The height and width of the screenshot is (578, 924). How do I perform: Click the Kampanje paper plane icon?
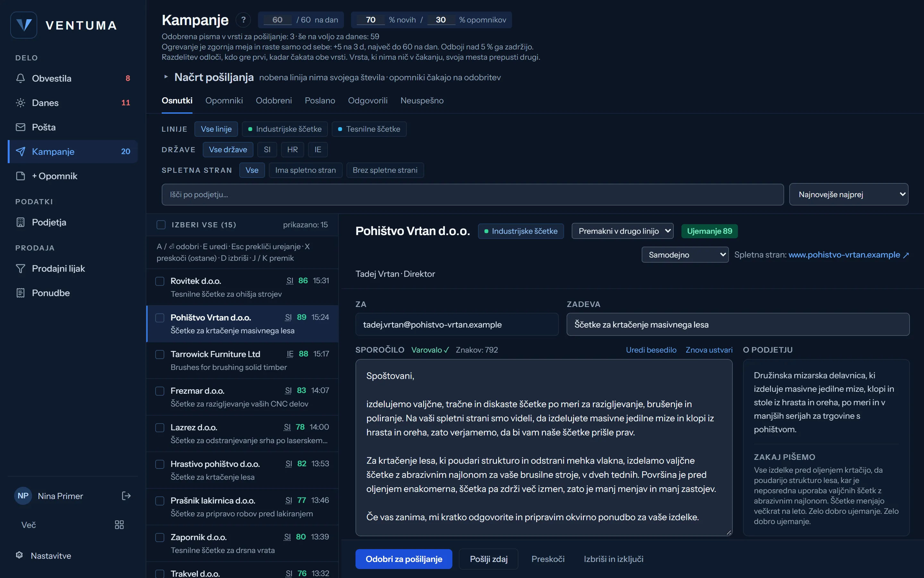21,152
